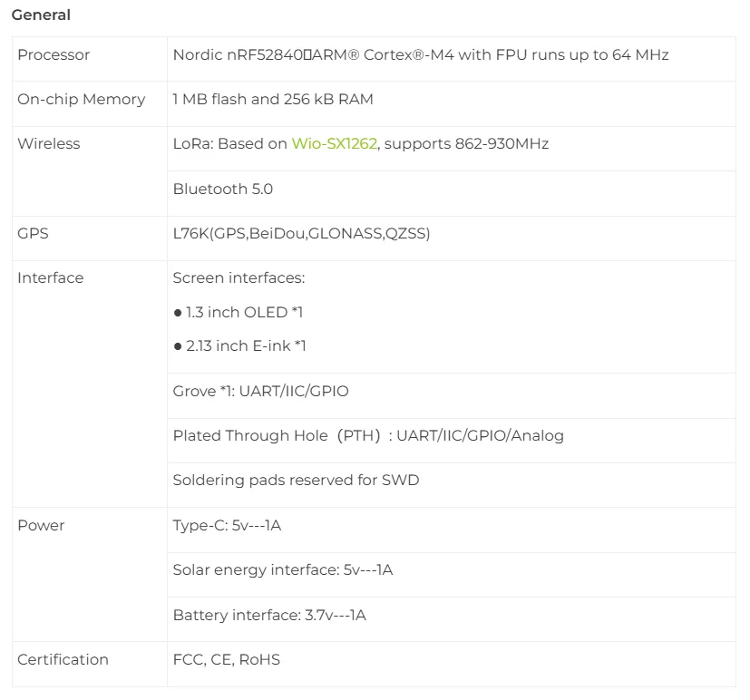Select the 2.13 inch E-ink bullet

[240, 346]
